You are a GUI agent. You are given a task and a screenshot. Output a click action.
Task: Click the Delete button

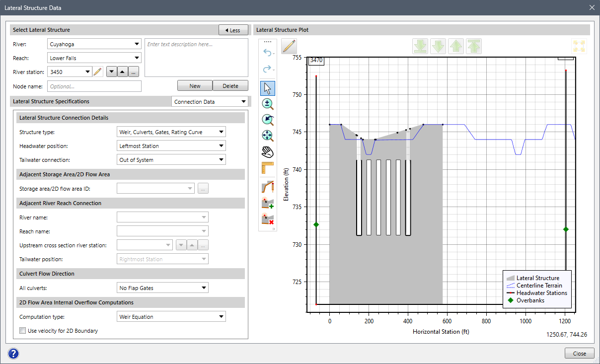(230, 86)
